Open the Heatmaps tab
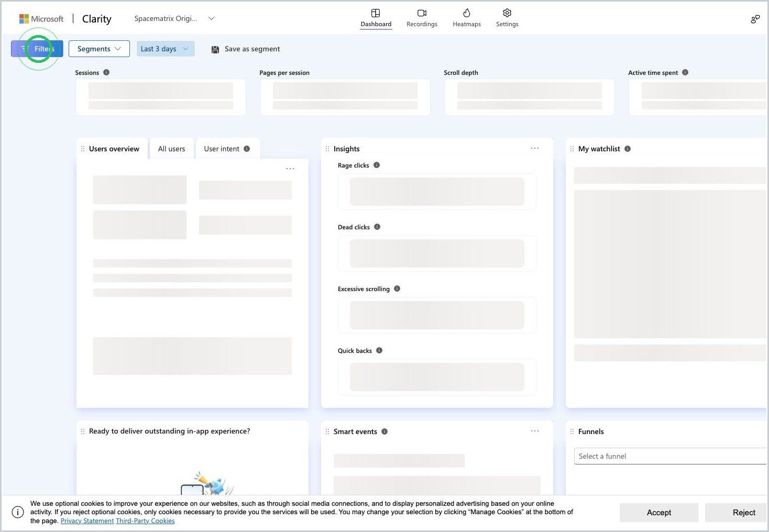The height and width of the screenshot is (532, 769). coord(467,18)
